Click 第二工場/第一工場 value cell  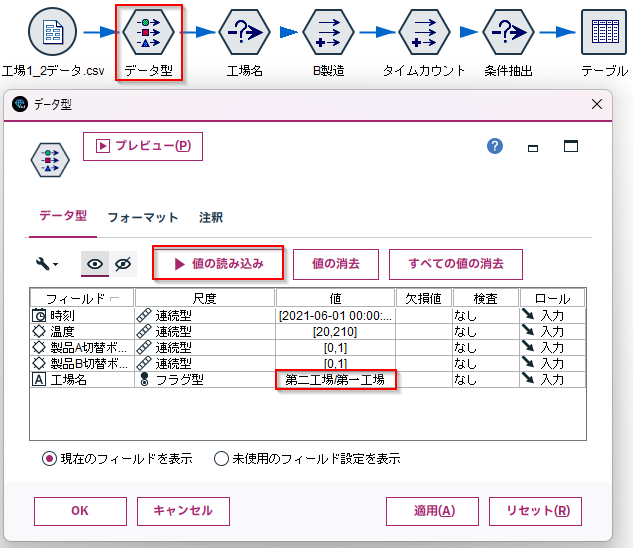(335, 380)
